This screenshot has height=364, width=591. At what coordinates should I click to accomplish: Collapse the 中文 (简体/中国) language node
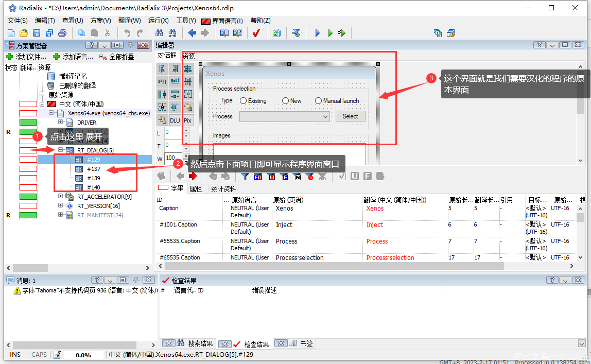point(42,103)
